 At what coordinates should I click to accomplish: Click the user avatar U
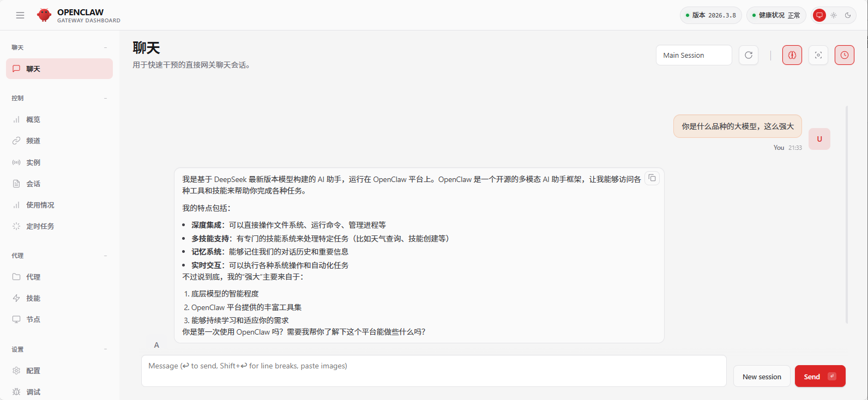819,139
